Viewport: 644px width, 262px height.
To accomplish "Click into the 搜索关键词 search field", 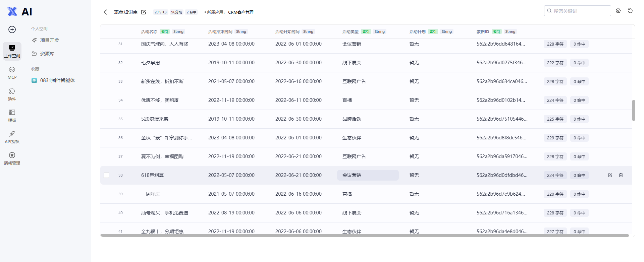I will click(577, 11).
